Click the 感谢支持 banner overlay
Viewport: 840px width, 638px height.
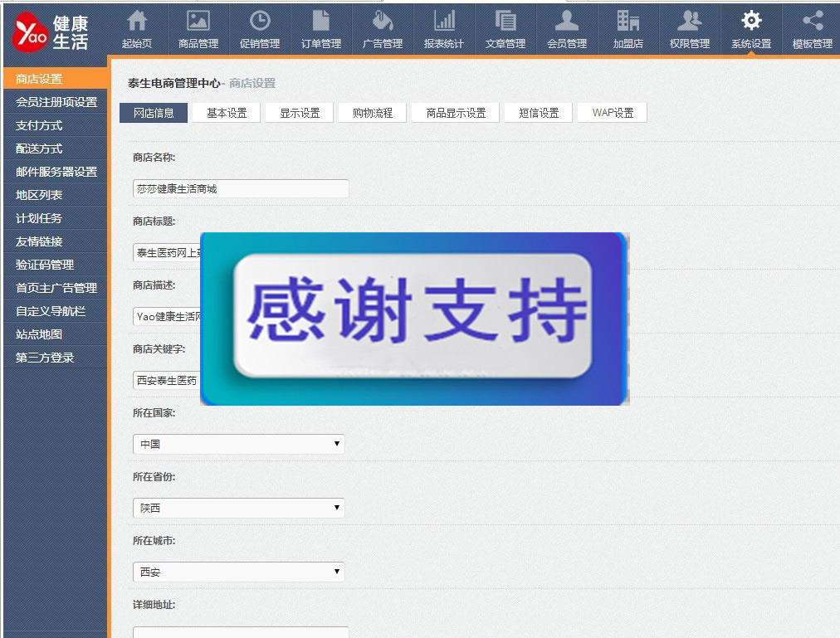(x=415, y=319)
